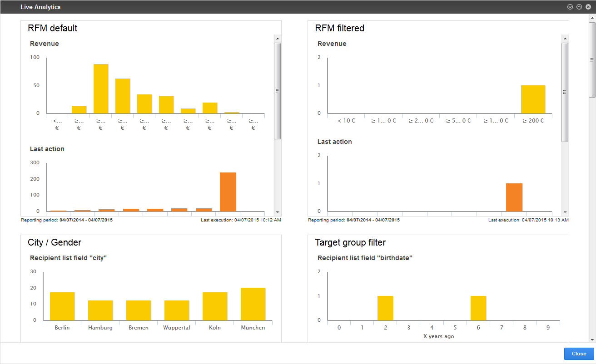Click '< 10 €' axis label in RFM filtered
This screenshot has width=596, height=364.
[346, 121]
